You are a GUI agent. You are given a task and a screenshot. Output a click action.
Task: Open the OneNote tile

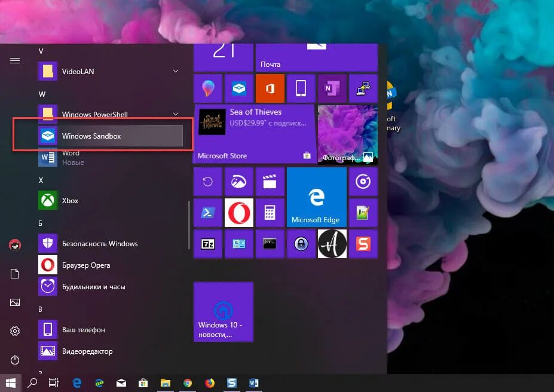point(332,88)
